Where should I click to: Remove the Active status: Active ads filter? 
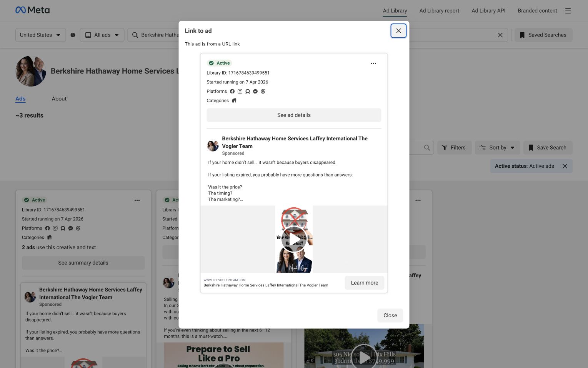[x=565, y=166]
